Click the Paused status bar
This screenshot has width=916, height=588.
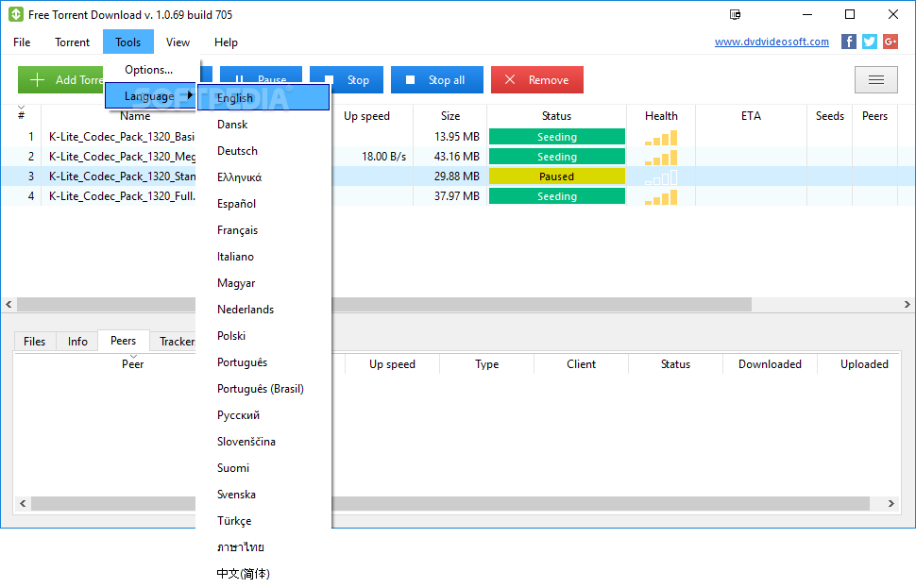[x=557, y=176]
